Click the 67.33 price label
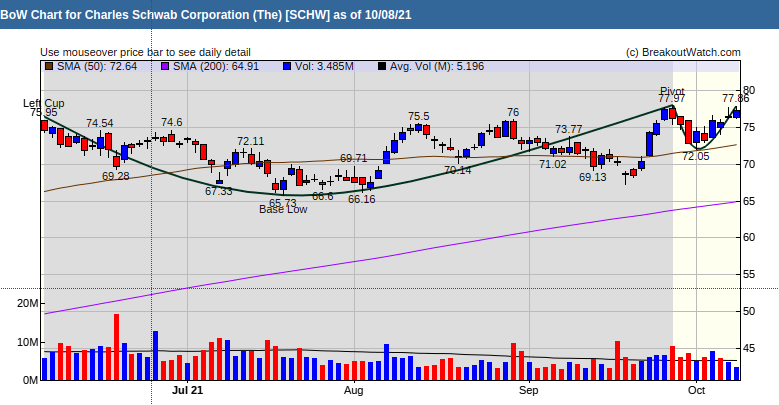 (x=219, y=191)
